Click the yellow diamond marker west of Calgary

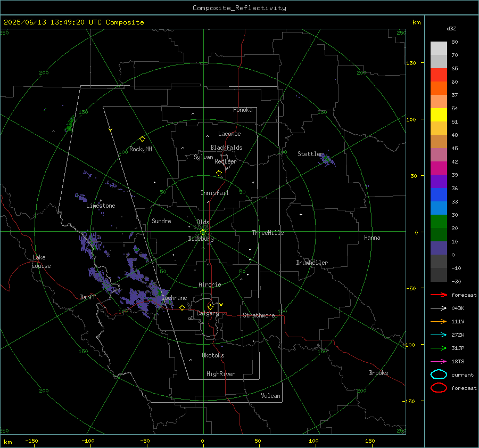click(183, 307)
